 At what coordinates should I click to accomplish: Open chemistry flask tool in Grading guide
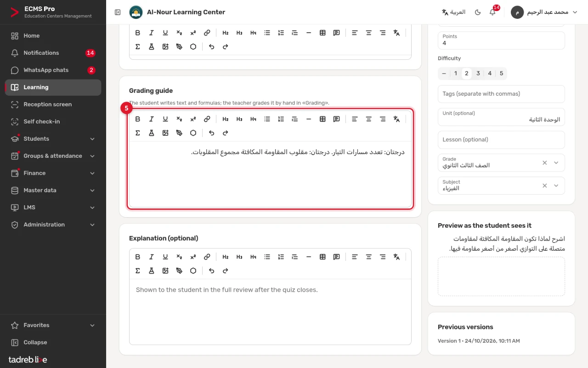[x=152, y=133]
